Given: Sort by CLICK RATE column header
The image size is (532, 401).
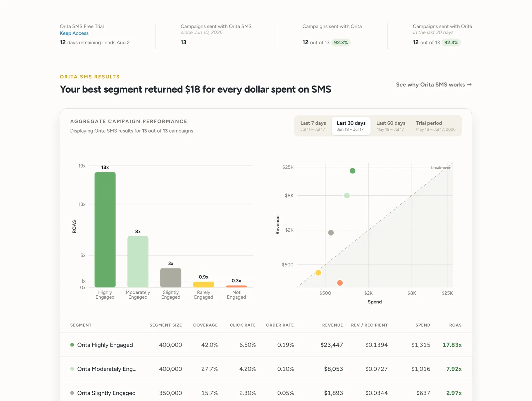Looking at the screenshot, I should coord(243,325).
